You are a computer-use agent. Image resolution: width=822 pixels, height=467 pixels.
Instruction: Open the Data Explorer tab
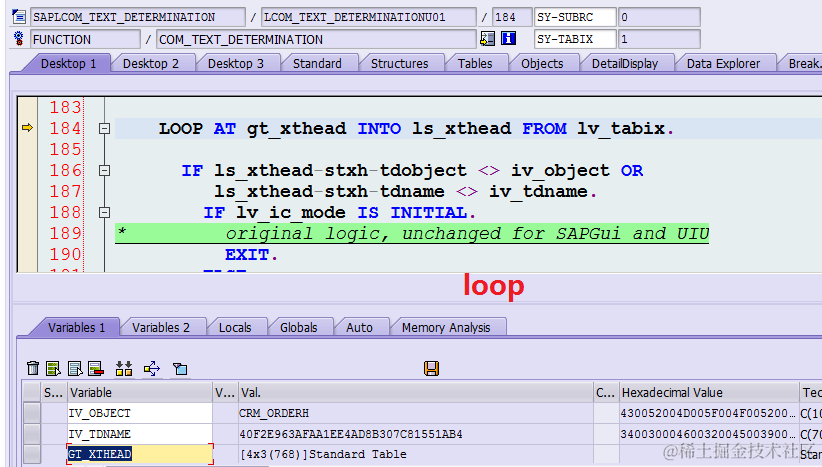[723, 63]
